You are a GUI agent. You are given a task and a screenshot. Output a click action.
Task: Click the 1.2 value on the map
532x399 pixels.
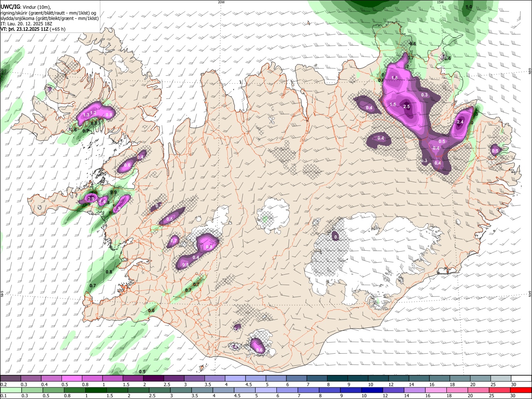click(94, 113)
